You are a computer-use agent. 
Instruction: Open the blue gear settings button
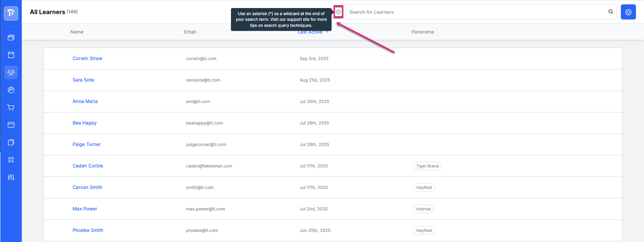coord(628,12)
